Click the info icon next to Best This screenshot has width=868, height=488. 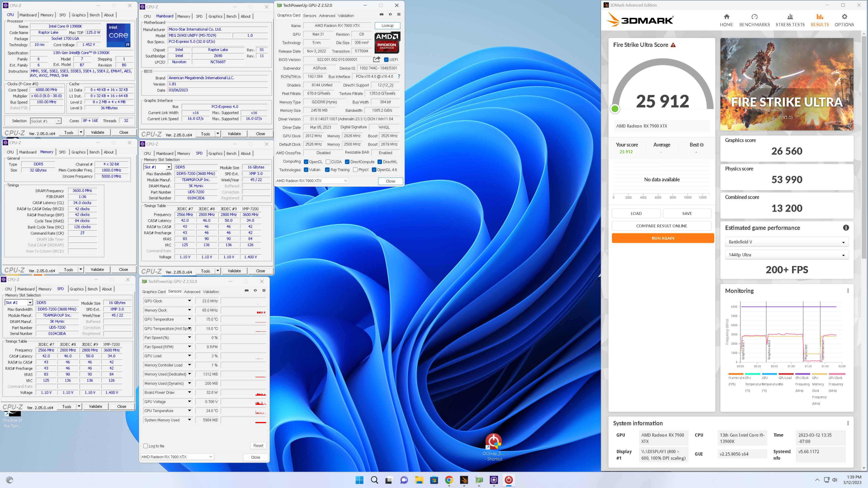(x=702, y=145)
